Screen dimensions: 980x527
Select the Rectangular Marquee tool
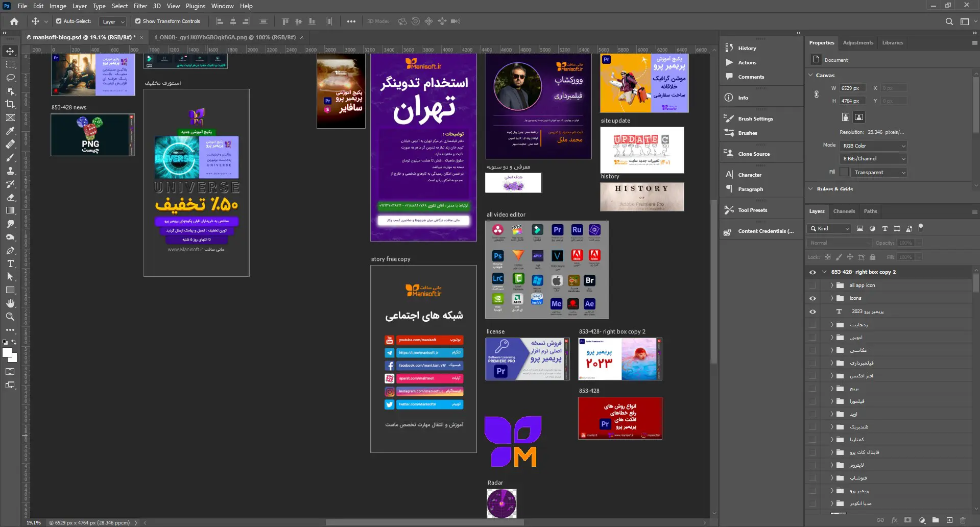click(x=10, y=64)
